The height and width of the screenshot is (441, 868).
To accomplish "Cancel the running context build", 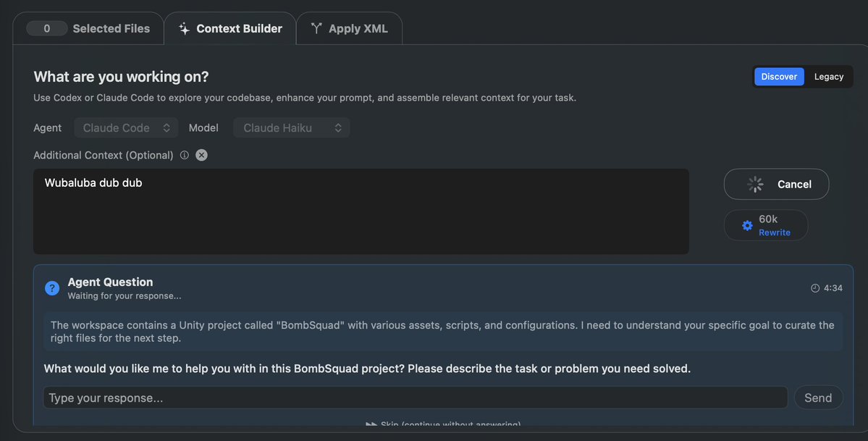I will 776,184.
